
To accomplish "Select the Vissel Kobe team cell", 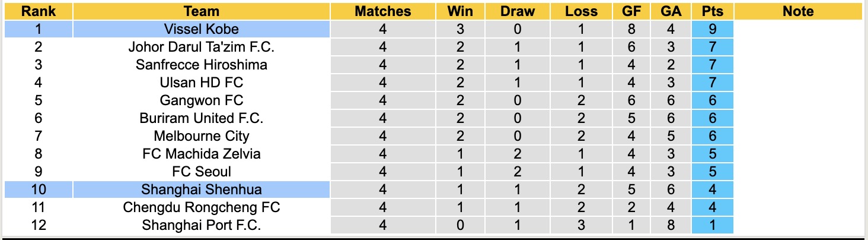I will click(x=202, y=29).
